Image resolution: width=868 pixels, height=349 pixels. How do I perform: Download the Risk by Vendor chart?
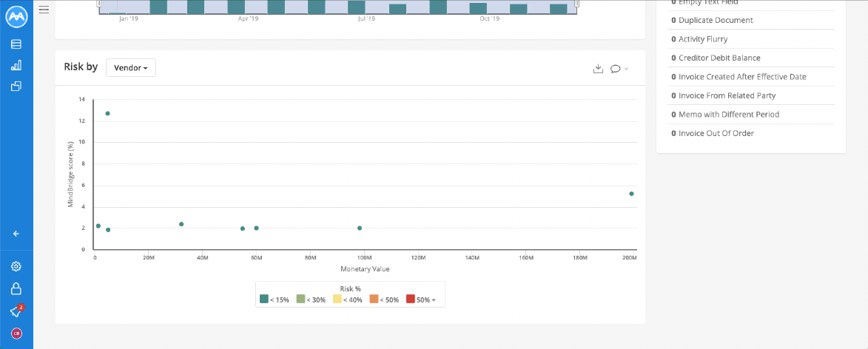pyautogui.click(x=598, y=69)
